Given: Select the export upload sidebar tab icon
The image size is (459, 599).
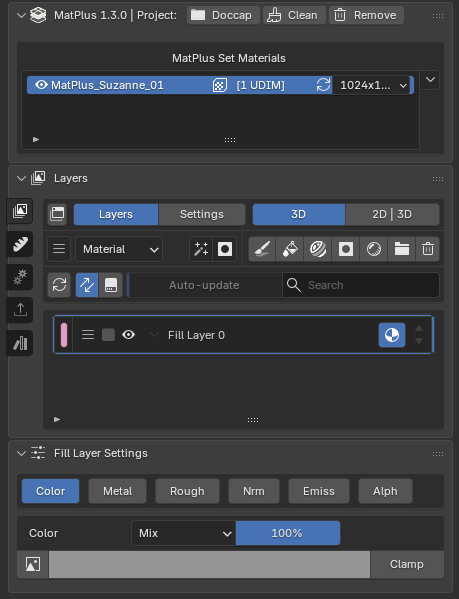Looking at the screenshot, I should coord(20,310).
